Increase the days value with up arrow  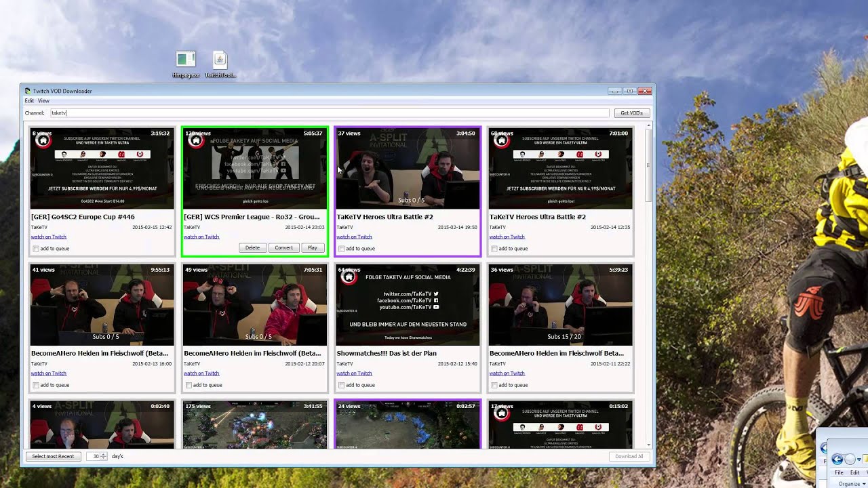pos(103,454)
